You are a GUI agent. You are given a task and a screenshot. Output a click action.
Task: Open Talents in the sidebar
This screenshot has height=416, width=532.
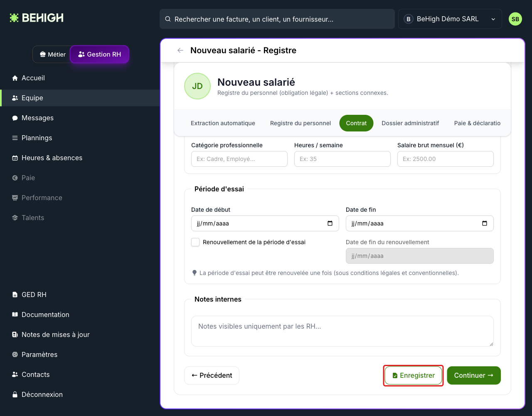(x=80, y=218)
